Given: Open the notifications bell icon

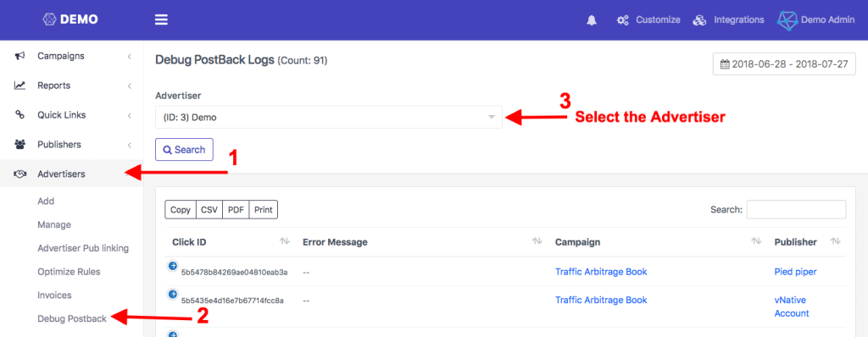Looking at the screenshot, I should 592,20.
